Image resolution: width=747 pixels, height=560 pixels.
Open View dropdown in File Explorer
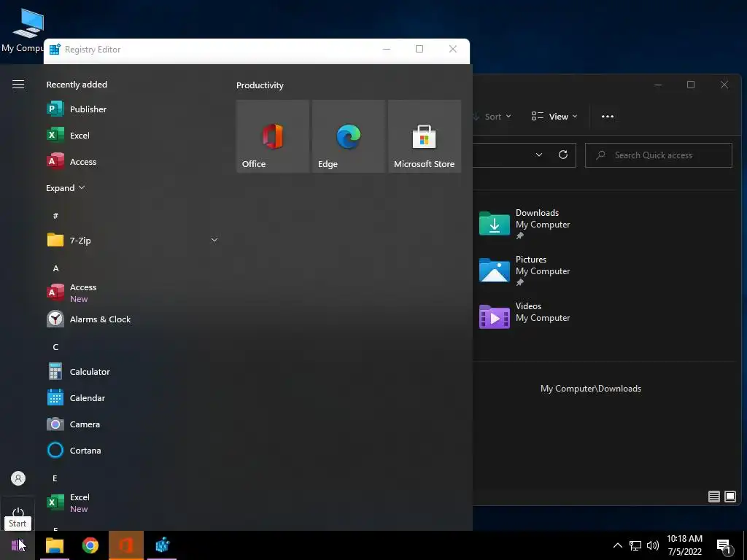coord(554,116)
